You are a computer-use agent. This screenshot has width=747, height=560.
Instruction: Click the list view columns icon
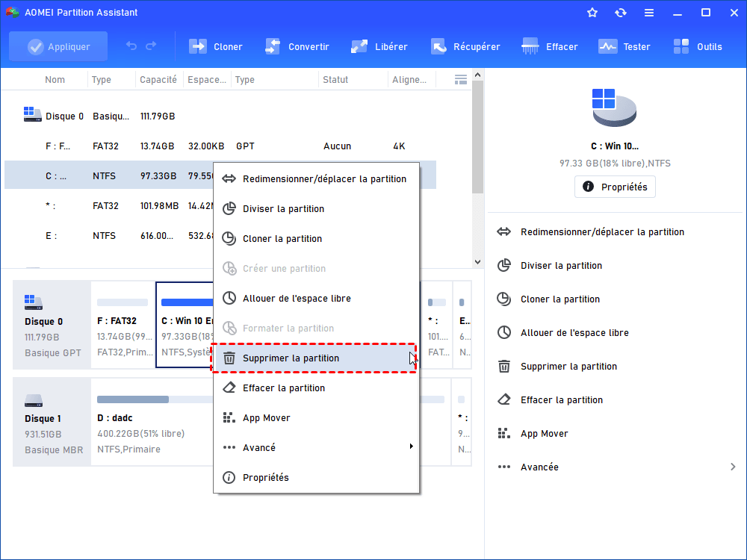tap(461, 80)
